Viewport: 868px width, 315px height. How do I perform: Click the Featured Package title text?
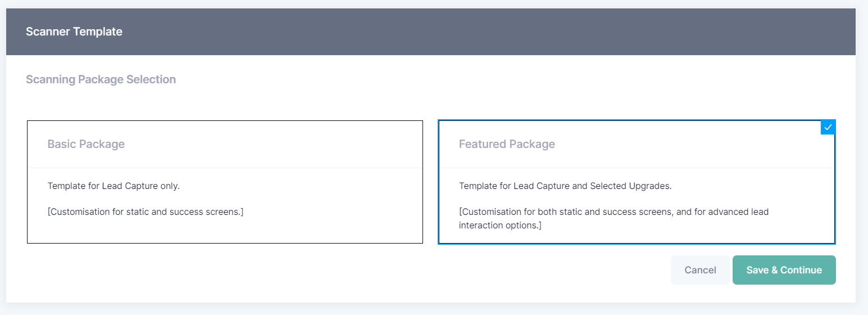pos(507,144)
